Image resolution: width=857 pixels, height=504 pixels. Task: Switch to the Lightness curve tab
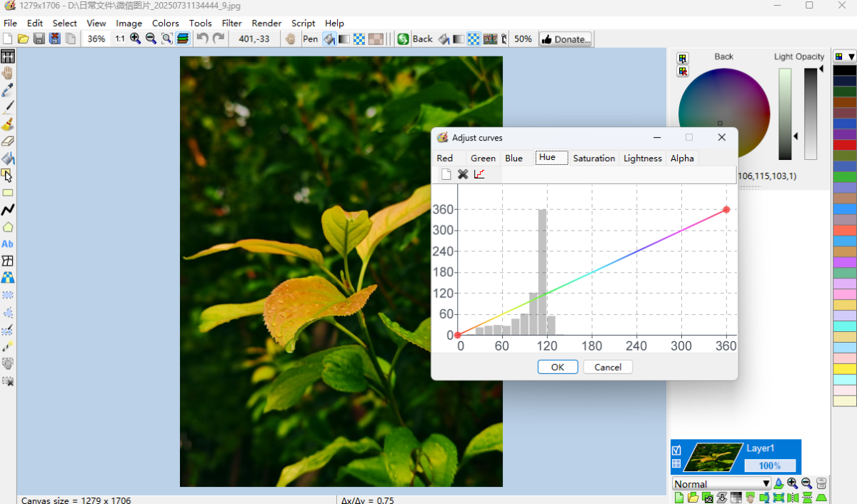point(642,158)
